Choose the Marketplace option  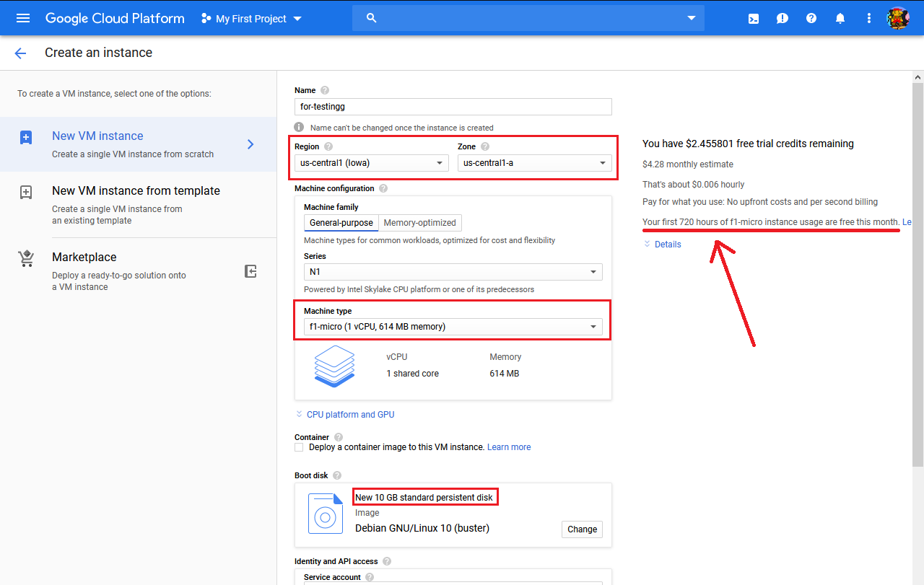pos(139,271)
